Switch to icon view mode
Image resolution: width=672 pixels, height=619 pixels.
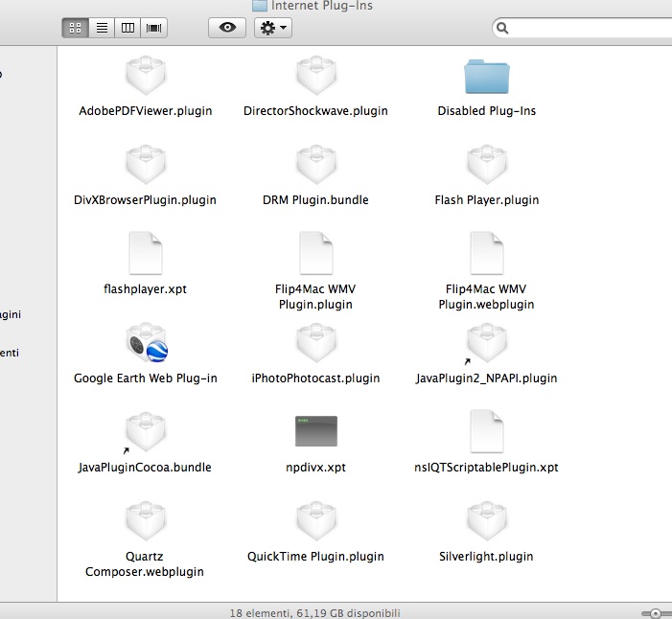coord(76,29)
